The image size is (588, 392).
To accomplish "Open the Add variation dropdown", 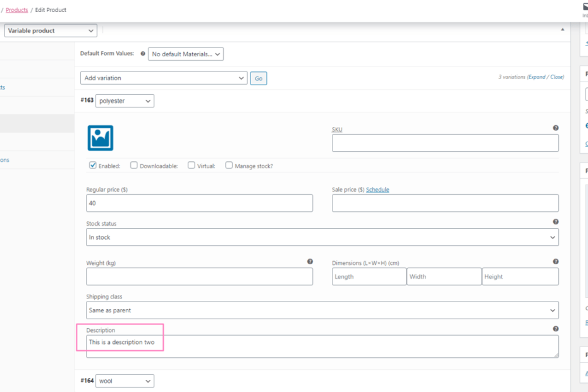I will click(x=164, y=78).
